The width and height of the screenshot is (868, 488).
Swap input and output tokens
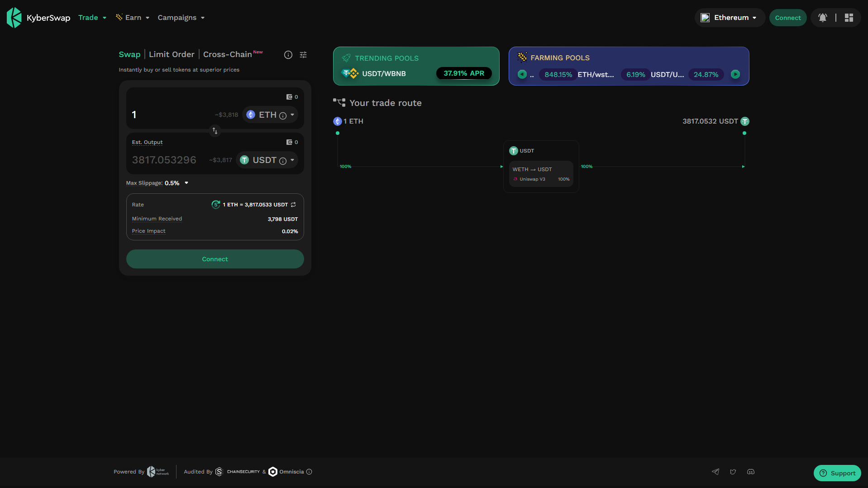pos(215,131)
